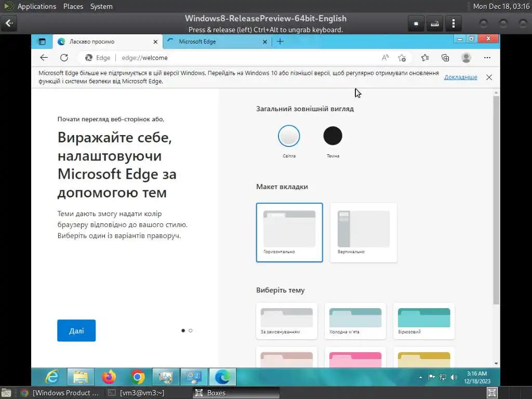Show hidden tray icons arrow
Viewport: 532px width, 399px height.
(420, 377)
